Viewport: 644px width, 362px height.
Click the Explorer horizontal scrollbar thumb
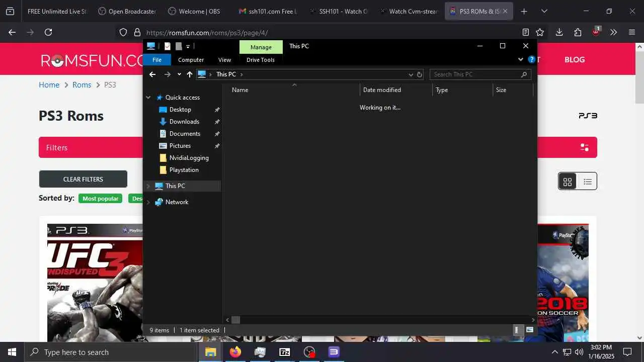tap(235, 320)
